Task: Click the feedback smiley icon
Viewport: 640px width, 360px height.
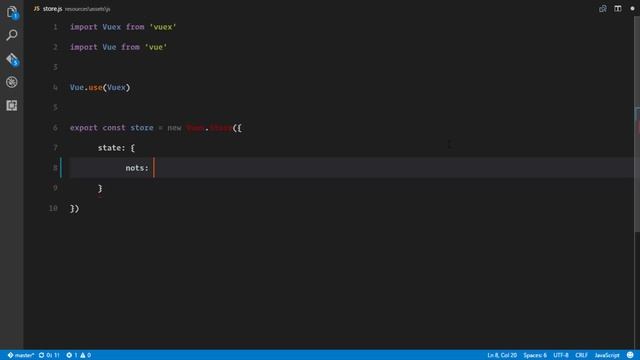Action: 630,355
